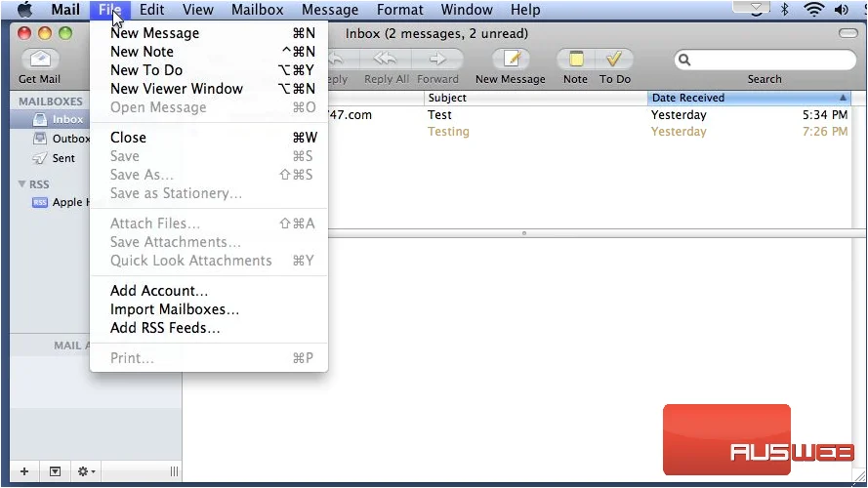Choose Add Account… menu item

[209, 291]
